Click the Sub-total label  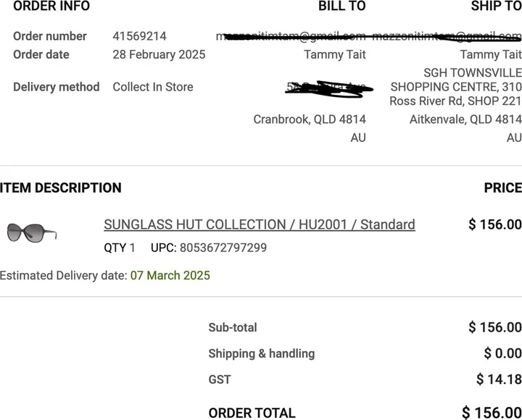pyautogui.click(x=233, y=327)
